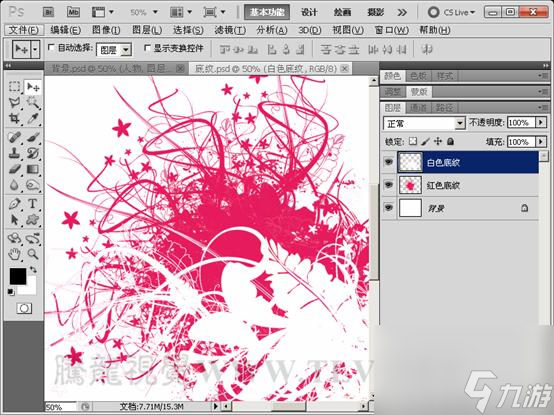
Task: Select the Clone Stamp tool
Action: pos(14,153)
